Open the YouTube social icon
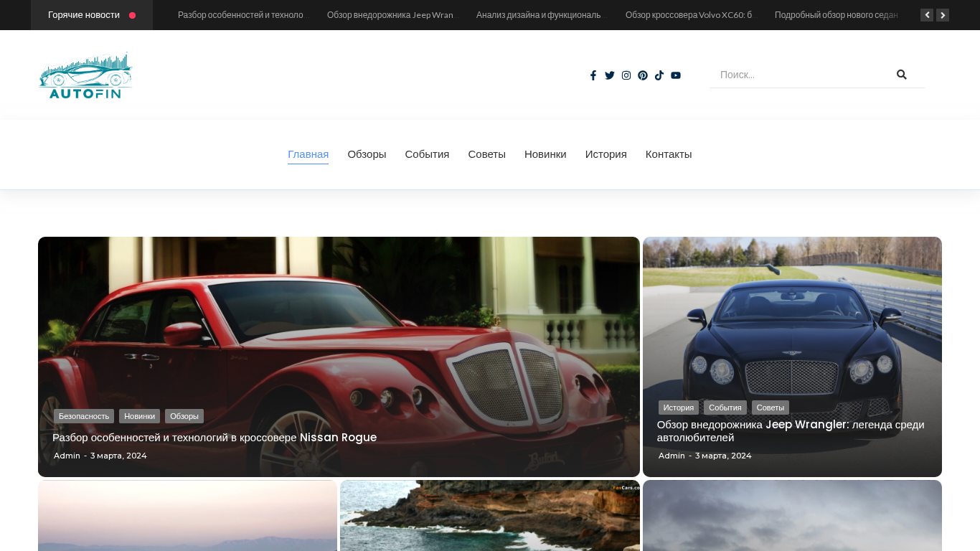Viewport: 980px width, 551px height. click(676, 75)
